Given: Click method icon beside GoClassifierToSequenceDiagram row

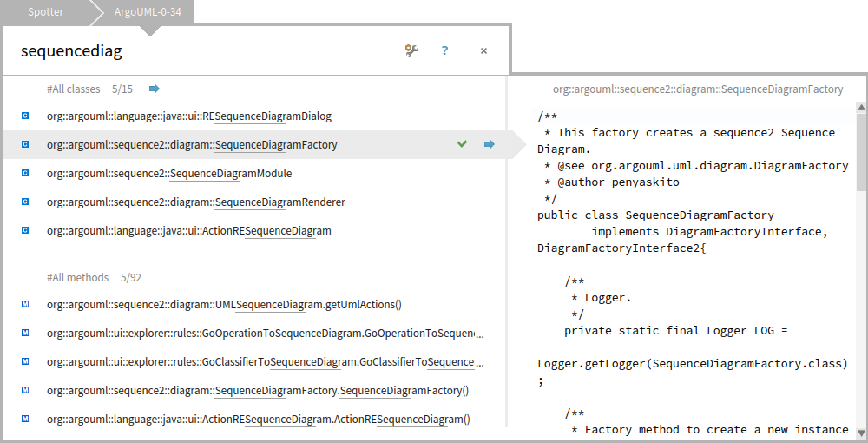Looking at the screenshot, I should 25,361.
